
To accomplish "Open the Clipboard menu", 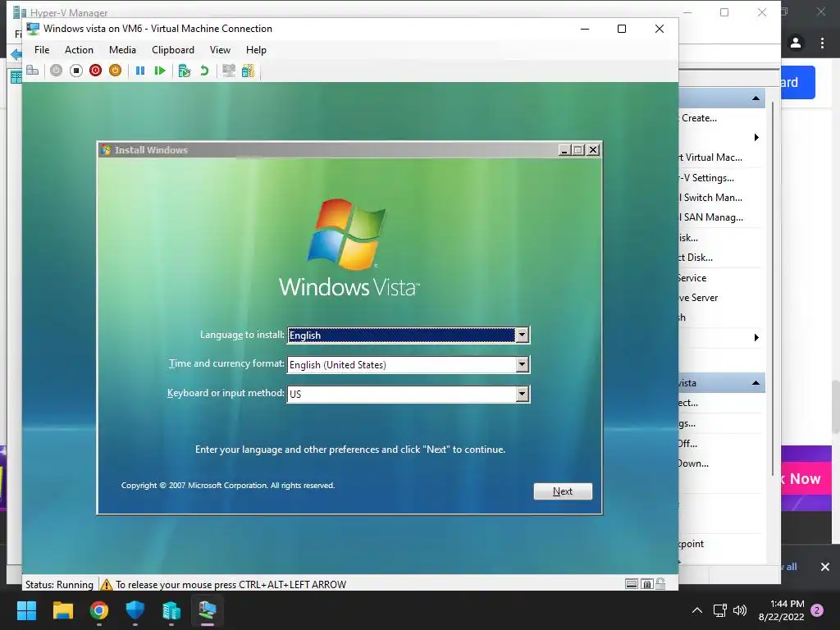I will click(x=172, y=50).
